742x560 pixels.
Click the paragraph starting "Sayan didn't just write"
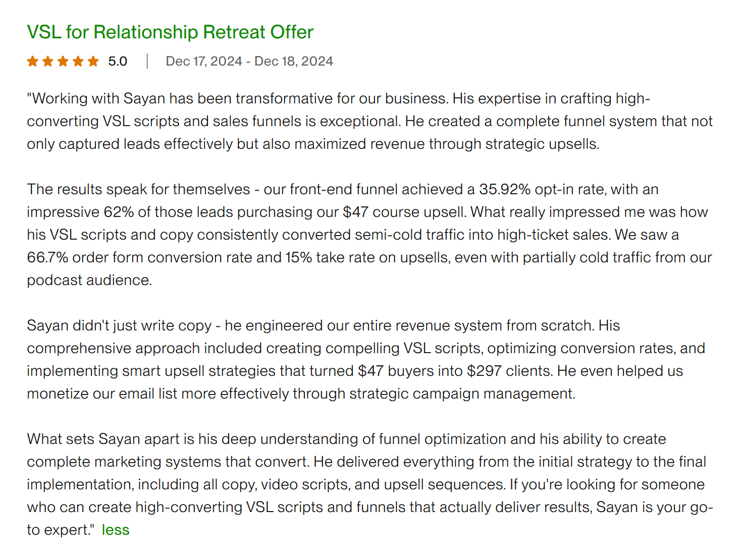coord(366,359)
